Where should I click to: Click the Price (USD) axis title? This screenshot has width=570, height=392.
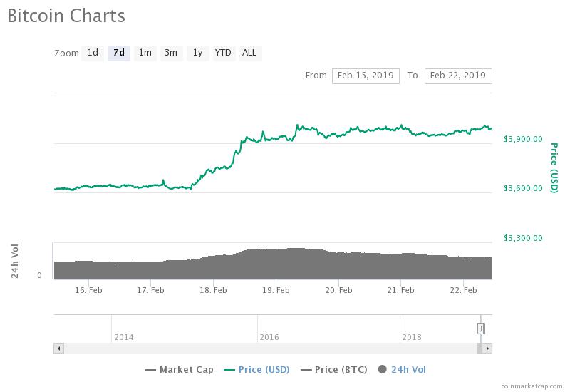pos(554,167)
